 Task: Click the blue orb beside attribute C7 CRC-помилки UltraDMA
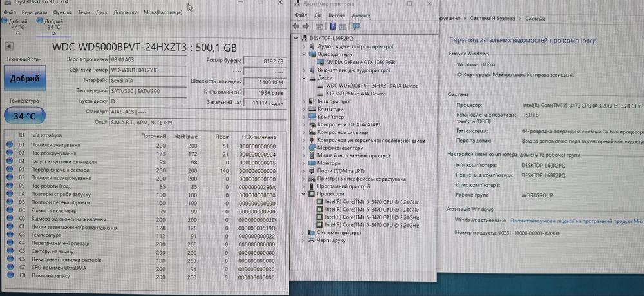point(10,268)
